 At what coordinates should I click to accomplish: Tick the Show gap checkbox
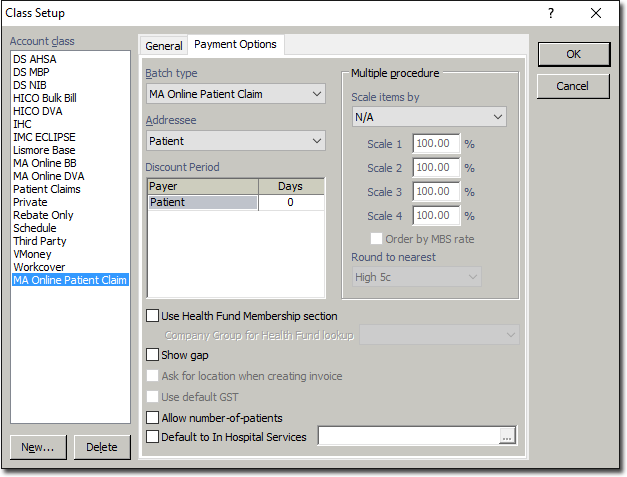(x=153, y=355)
